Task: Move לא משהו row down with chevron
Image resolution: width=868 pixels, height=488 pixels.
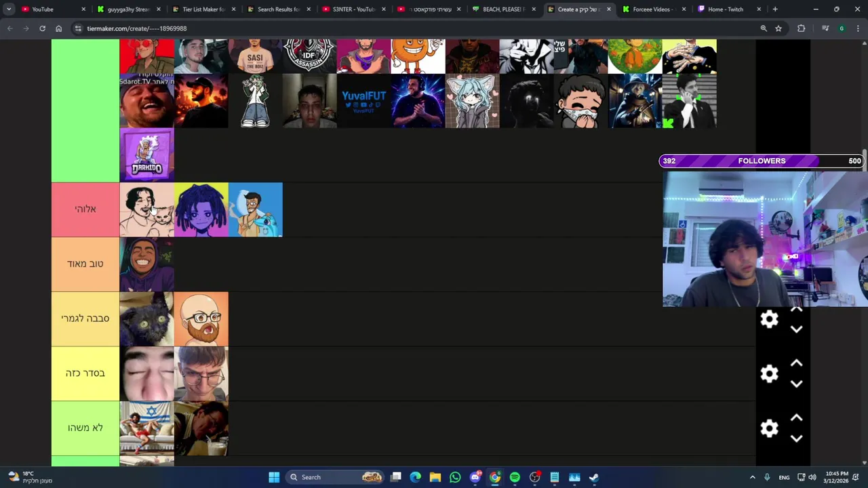Action: click(x=797, y=439)
